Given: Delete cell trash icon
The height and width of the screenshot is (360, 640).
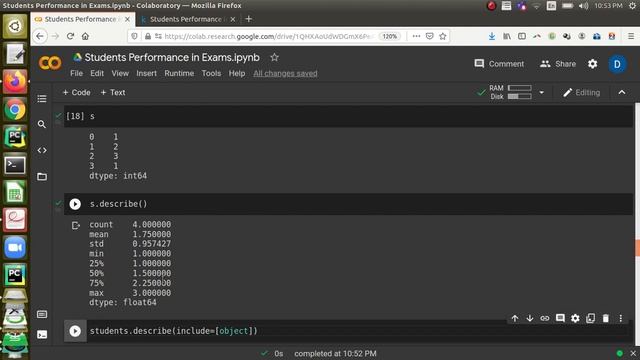Looking at the screenshot, I should tap(606, 318).
